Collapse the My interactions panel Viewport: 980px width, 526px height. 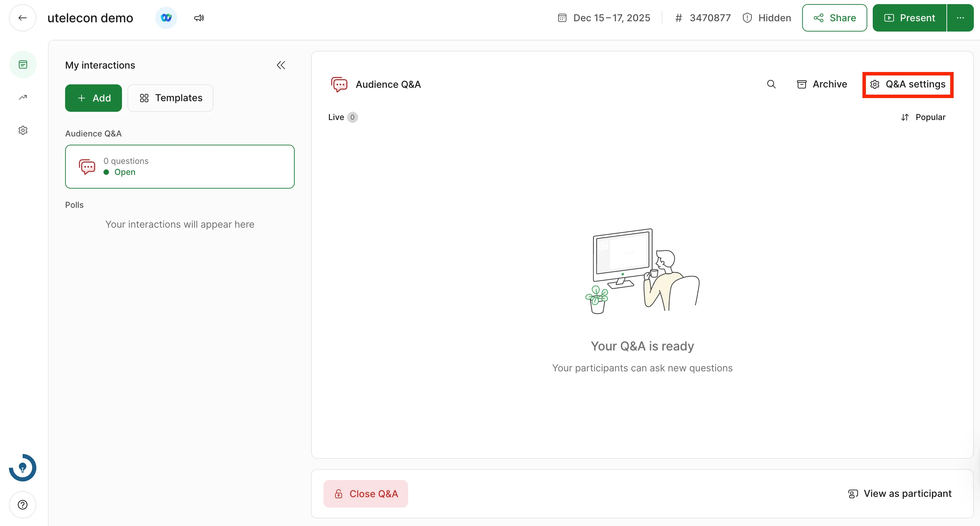click(x=281, y=65)
